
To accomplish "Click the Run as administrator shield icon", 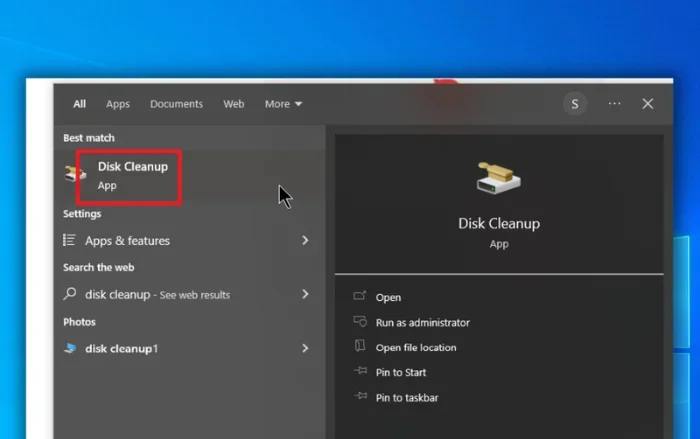I will 360,322.
